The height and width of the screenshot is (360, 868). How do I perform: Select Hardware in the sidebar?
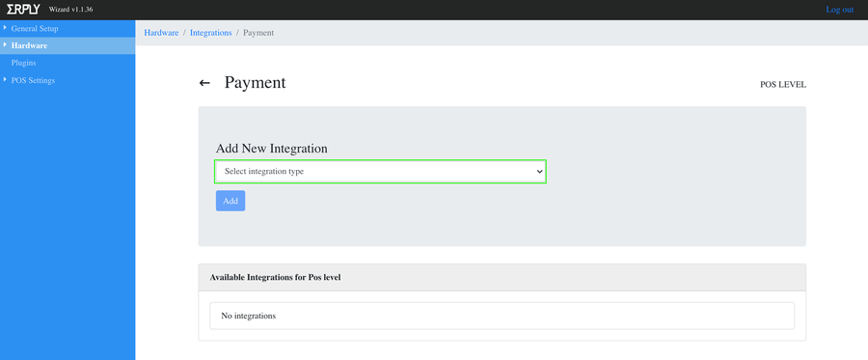coord(29,46)
